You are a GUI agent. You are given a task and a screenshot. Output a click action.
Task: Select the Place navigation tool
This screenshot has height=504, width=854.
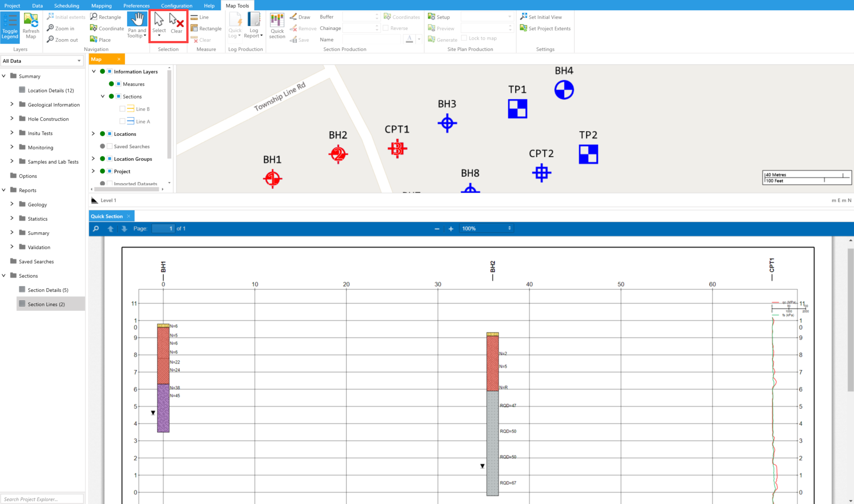point(101,40)
